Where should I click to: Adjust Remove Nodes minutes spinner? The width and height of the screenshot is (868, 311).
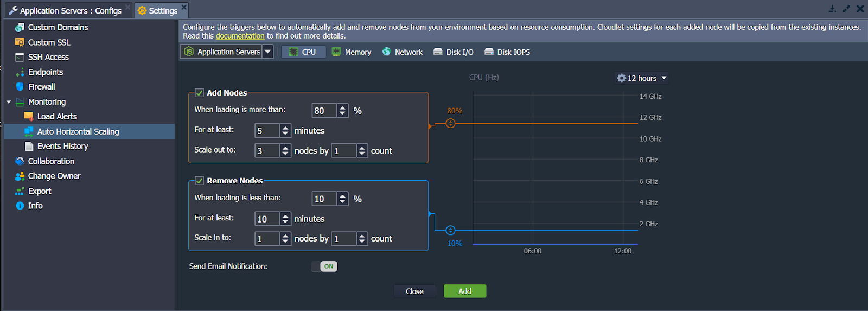point(285,219)
